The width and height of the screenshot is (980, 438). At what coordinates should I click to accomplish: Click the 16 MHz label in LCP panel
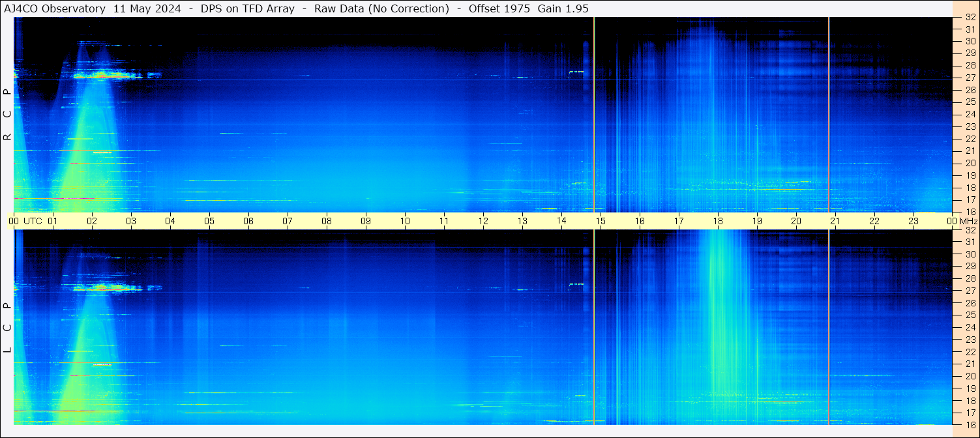point(970,424)
